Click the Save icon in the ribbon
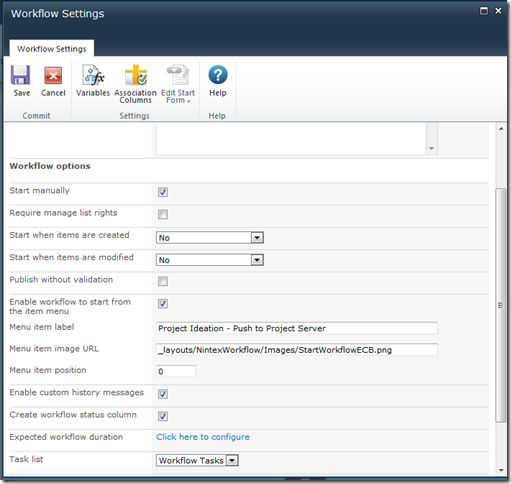Viewport: 511px width, 484px height. (x=21, y=75)
